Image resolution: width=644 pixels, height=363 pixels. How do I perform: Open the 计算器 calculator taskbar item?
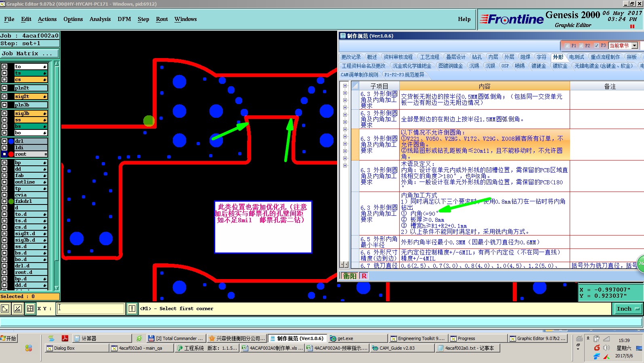103,338
